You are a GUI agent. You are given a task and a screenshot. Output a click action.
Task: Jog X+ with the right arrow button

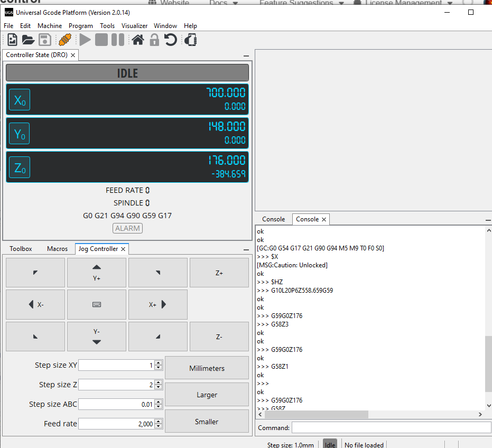point(158,304)
